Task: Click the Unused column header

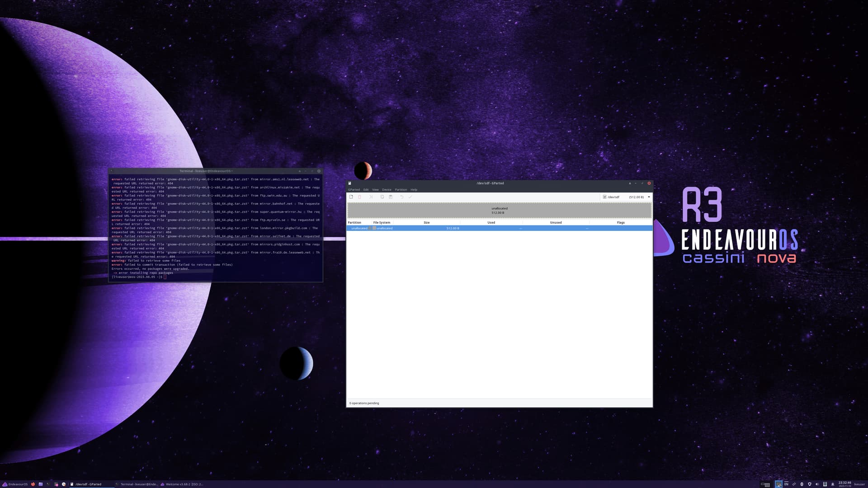Action: coord(556,222)
